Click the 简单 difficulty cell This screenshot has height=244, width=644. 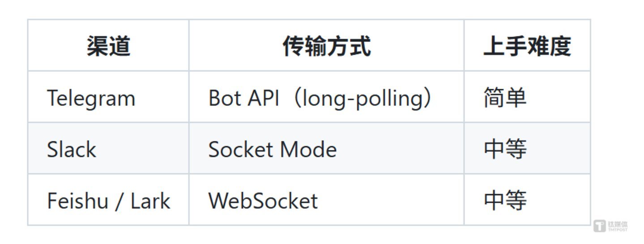[505, 98]
